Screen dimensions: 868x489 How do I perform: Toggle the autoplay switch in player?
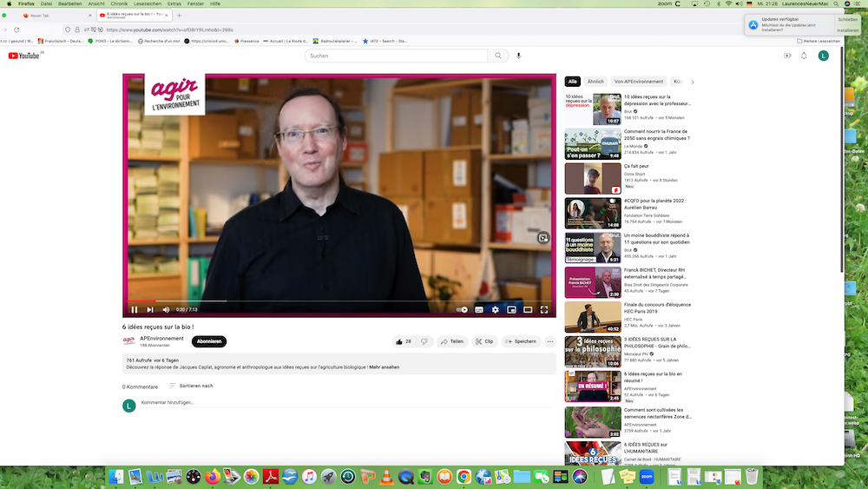tap(462, 309)
